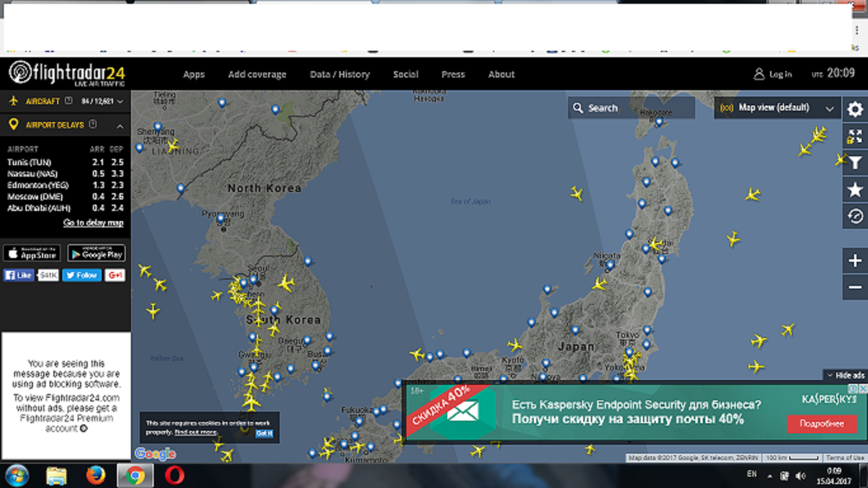The height and width of the screenshot is (488, 868).
Task: Click the Flightradar24 logo
Action: click(67, 74)
